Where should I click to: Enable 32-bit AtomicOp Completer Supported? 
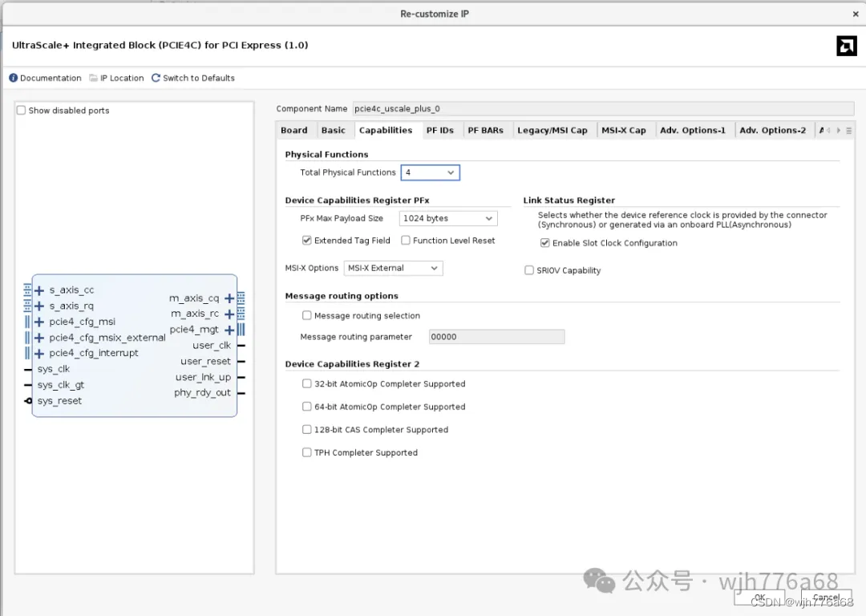306,383
